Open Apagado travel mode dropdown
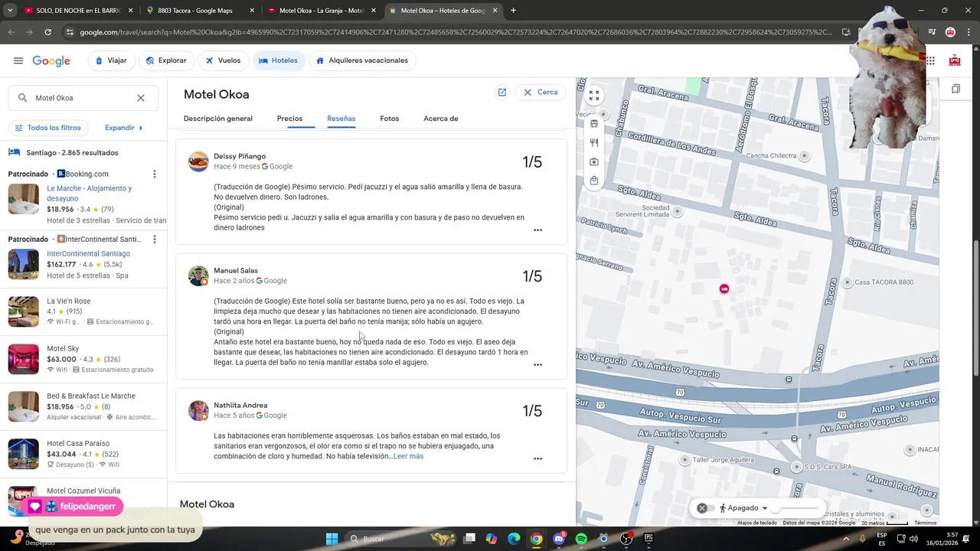Image resolution: width=980 pixels, height=551 pixels. tap(743, 508)
